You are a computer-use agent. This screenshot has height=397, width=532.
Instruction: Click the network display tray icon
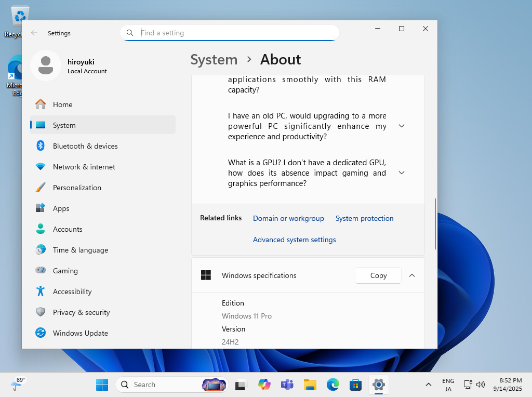pos(468,385)
